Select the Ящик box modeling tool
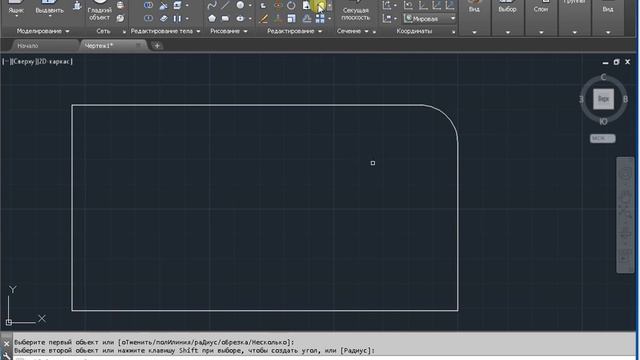Screen dimensions: 640x360 [x=16, y=8]
